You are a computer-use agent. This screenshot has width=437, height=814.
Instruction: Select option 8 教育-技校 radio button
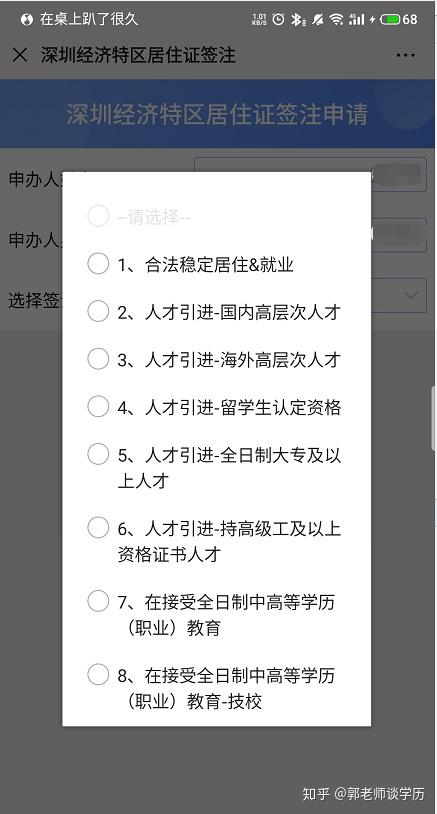(x=216, y=688)
